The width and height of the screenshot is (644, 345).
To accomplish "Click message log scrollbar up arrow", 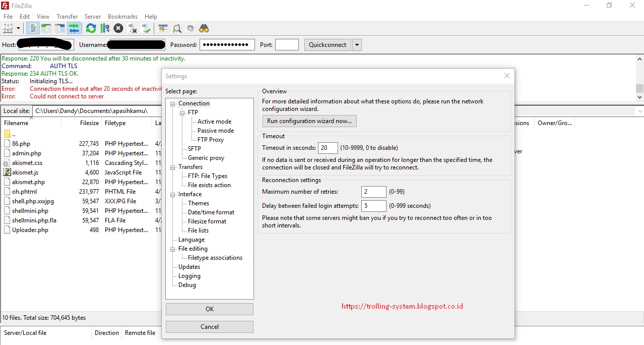I will pos(639,58).
